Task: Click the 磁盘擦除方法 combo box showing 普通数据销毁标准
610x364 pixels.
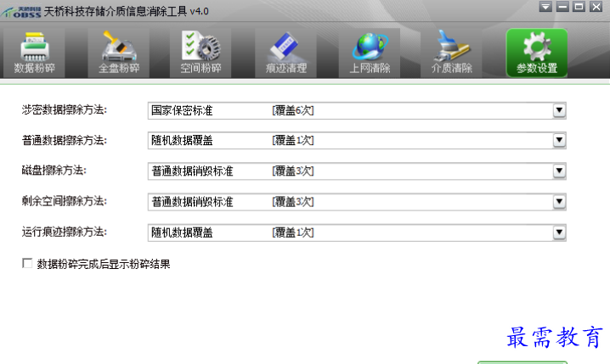Action: [357, 171]
